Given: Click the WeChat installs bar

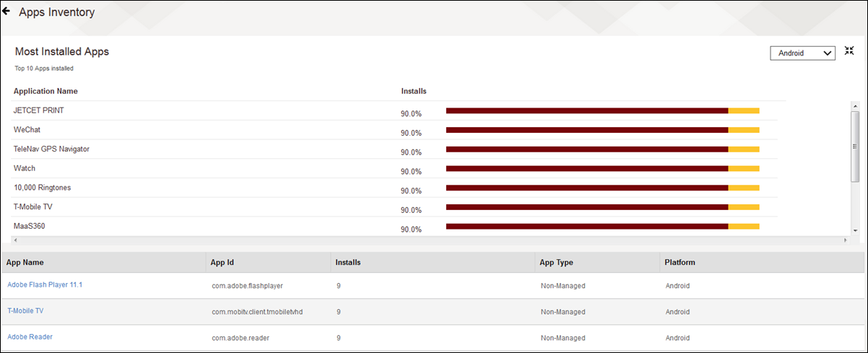Looking at the screenshot, I should click(x=602, y=130).
